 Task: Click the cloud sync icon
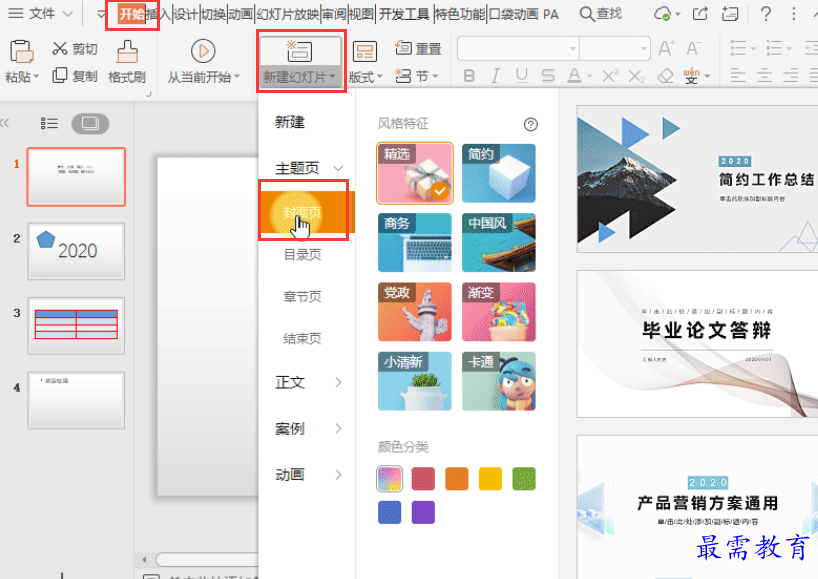pyautogui.click(x=663, y=14)
